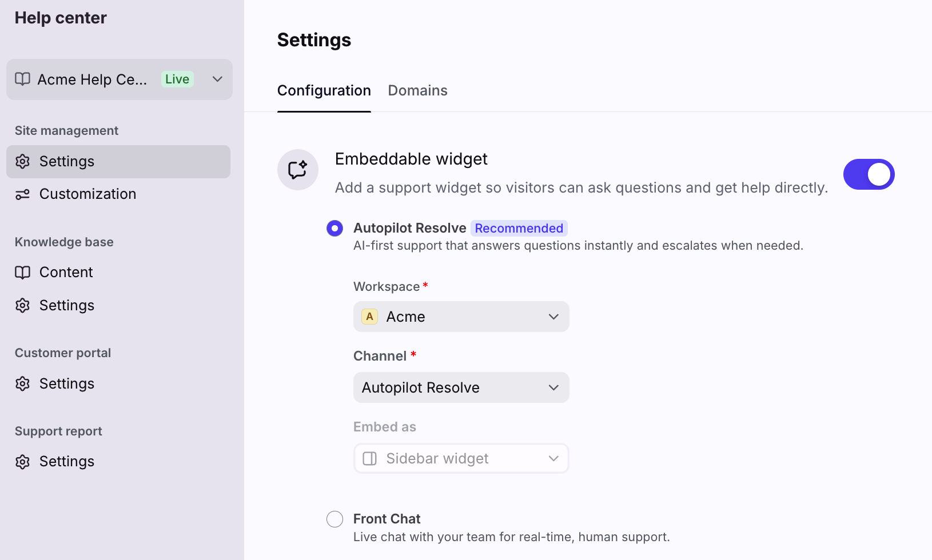932x560 pixels.
Task: Select the Front Chat radio option
Action: 334,519
